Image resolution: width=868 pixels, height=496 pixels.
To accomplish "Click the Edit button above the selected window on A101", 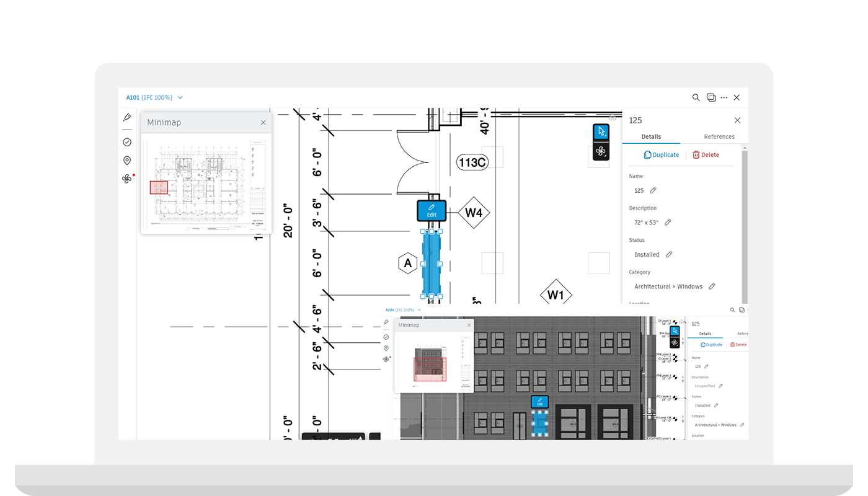I will click(432, 210).
